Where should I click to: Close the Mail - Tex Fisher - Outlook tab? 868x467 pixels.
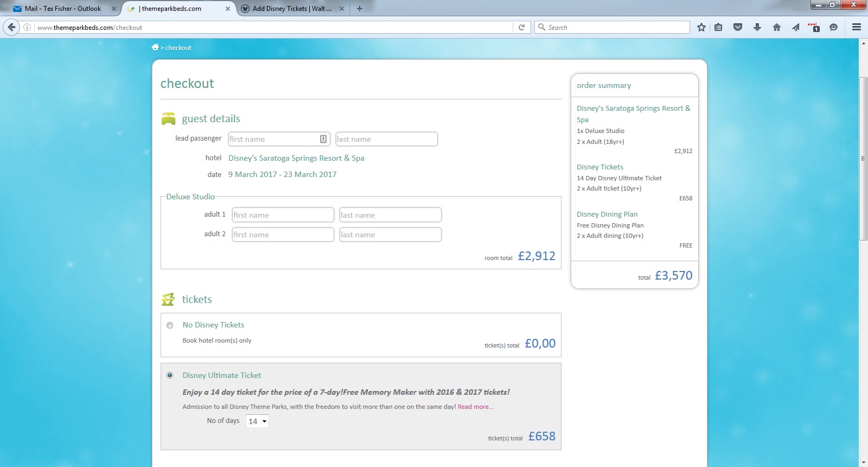pos(114,9)
